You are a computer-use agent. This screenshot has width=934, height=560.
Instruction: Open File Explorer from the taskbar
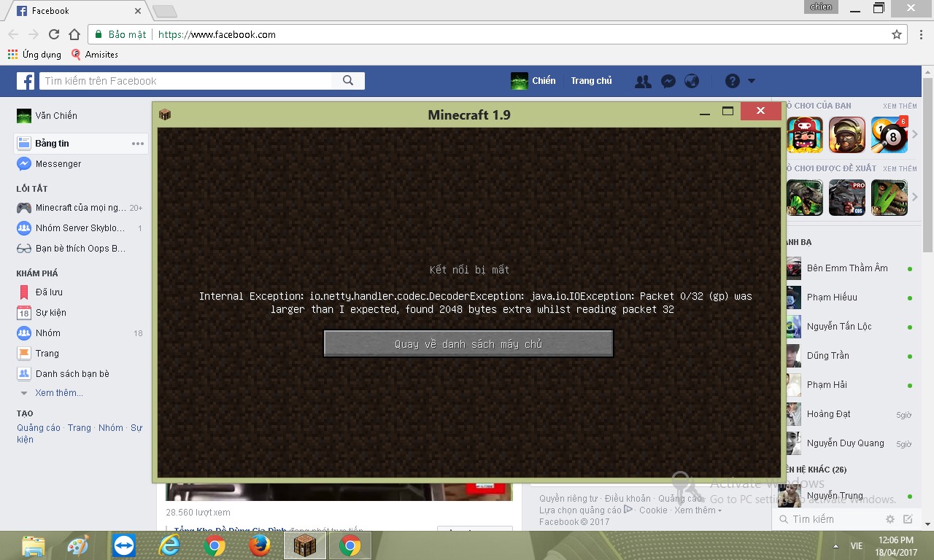(34, 545)
